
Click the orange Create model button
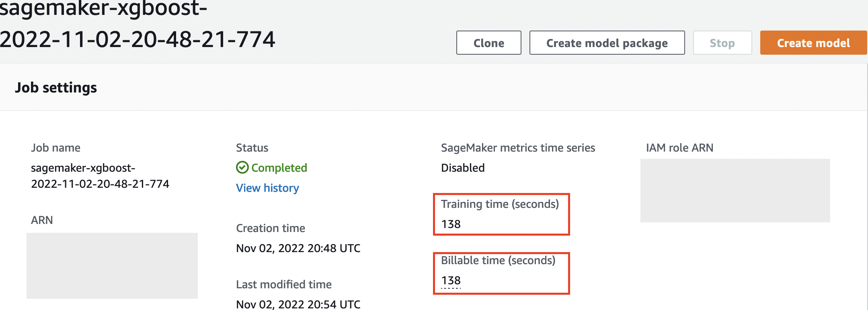point(813,43)
